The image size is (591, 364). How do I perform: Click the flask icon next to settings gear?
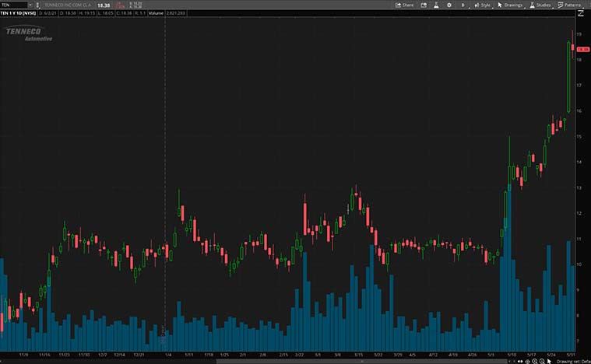[x=435, y=5]
